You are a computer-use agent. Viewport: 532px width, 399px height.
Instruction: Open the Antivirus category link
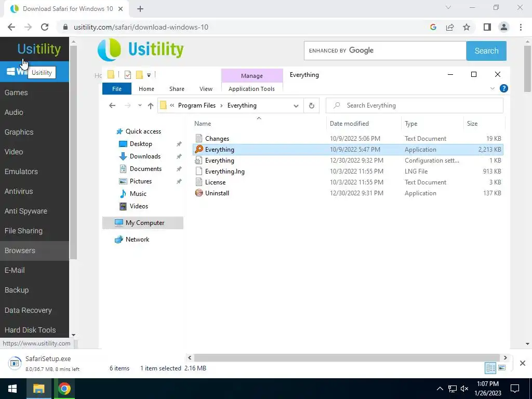[x=19, y=191]
